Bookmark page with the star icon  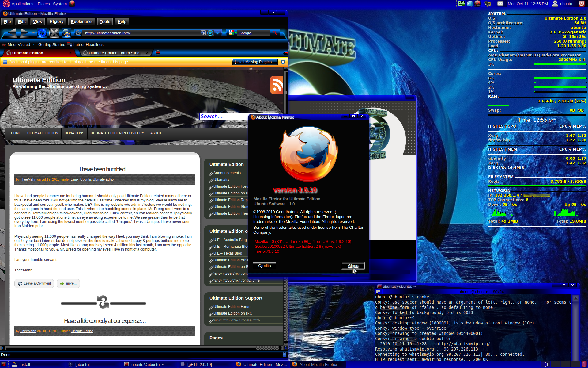pos(210,33)
